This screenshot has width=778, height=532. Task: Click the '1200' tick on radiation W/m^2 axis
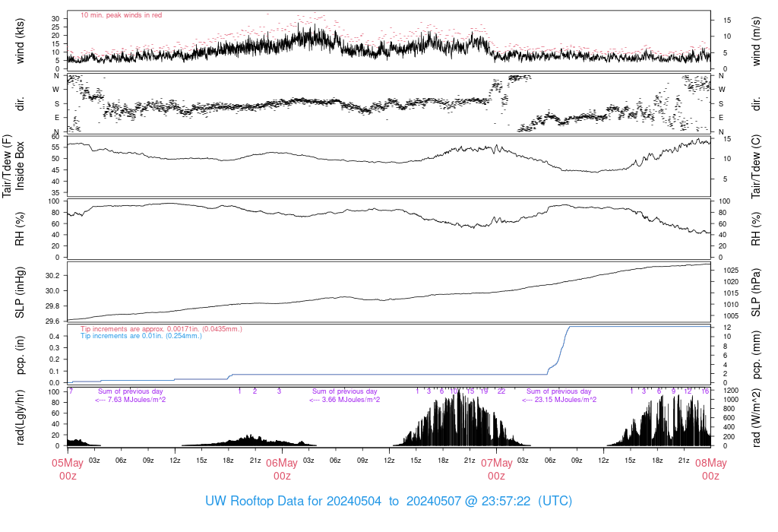(731, 391)
